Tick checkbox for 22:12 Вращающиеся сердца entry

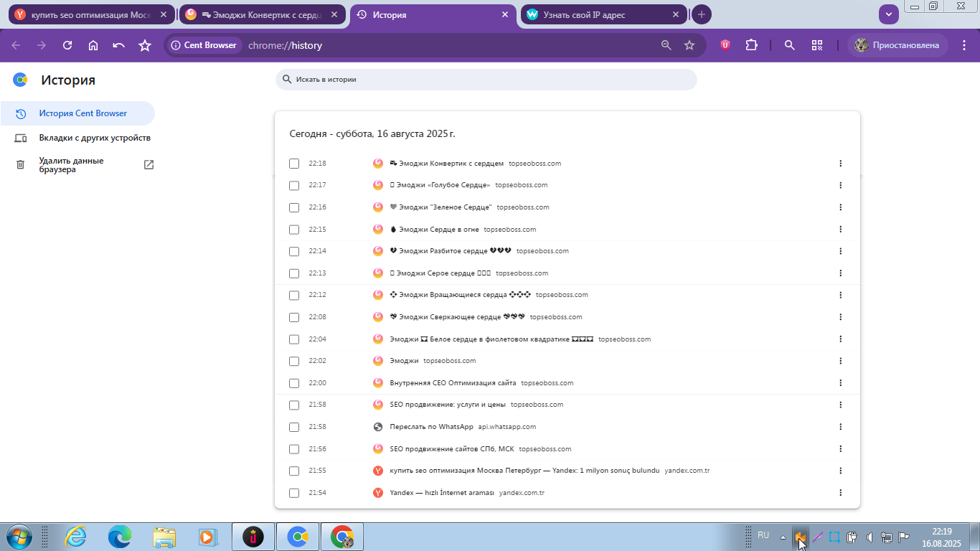pos(294,295)
